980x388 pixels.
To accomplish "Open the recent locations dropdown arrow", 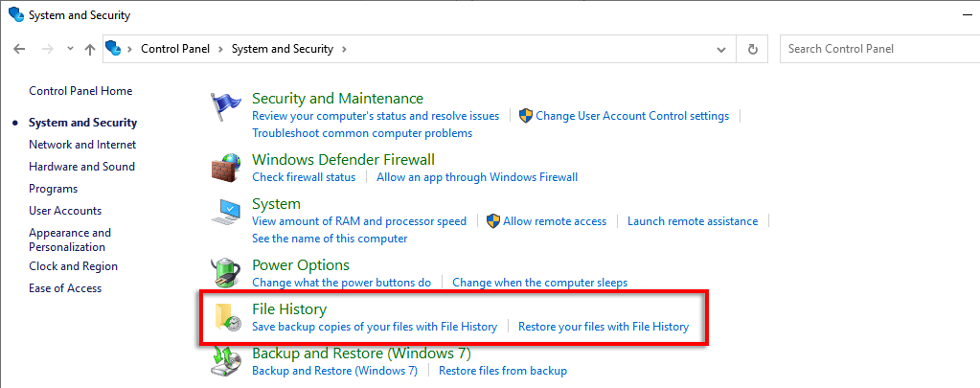I will click(70, 49).
